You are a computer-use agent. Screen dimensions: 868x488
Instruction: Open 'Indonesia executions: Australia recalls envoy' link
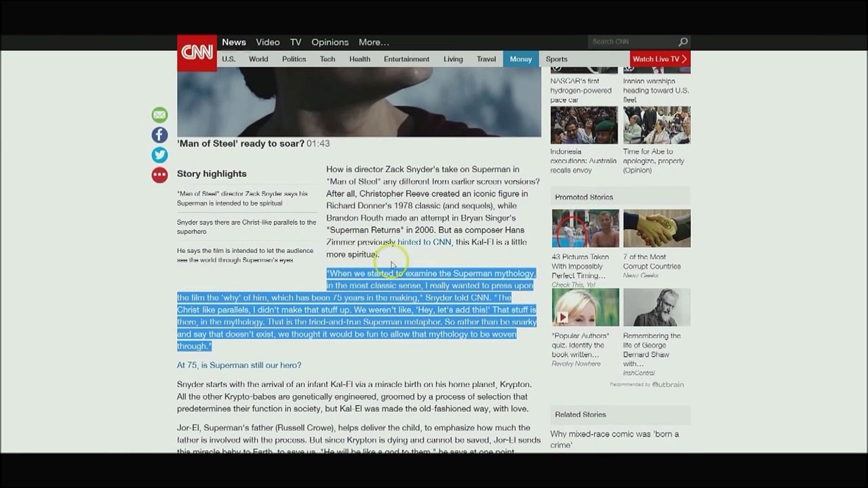click(x=584, y=161)
